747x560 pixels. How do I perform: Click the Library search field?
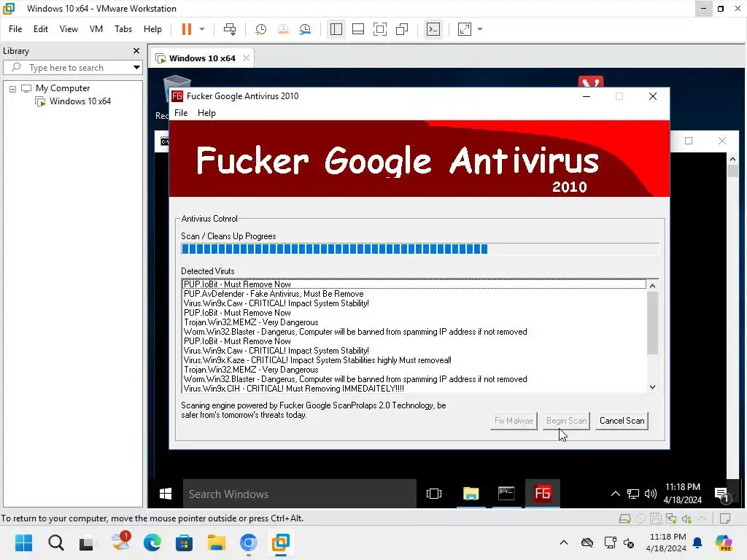click(71, 68)
